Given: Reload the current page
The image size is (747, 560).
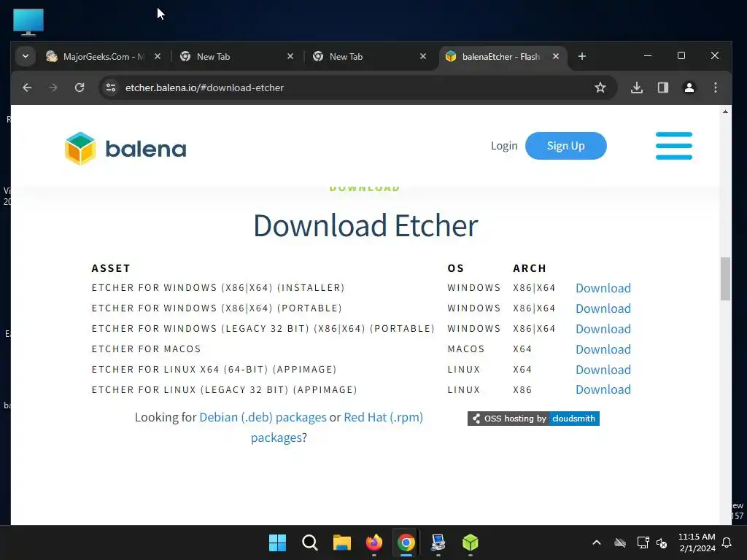Looking at the screenshot, I should tap(80, 87).
